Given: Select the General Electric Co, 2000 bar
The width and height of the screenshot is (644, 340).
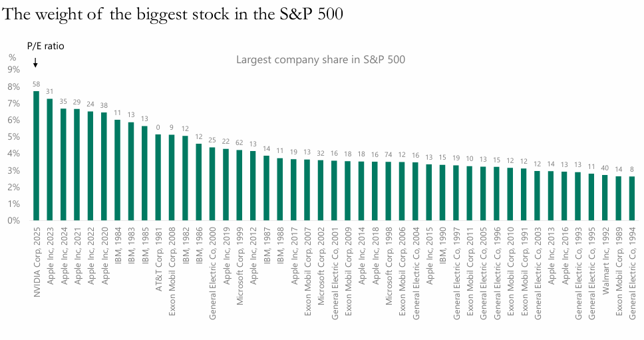Looking at the screenshot, I should coord(212,184).
